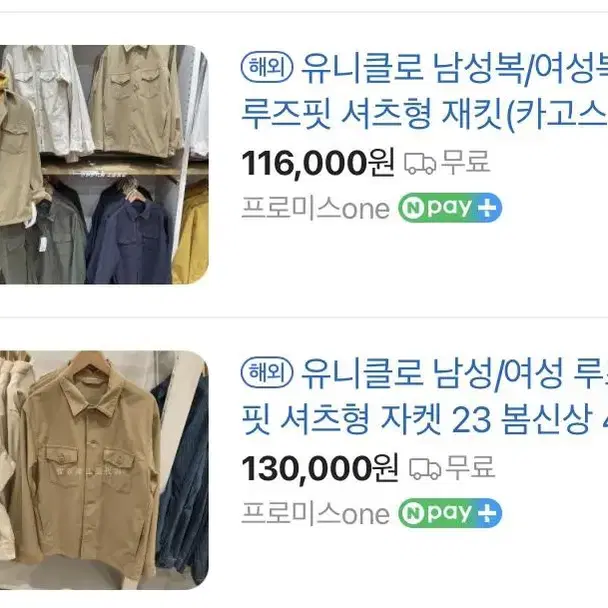This screenshot has height=608, width=608.
Task: Click the delivery truck icon beside 130,000원
Action: pos(425,468)
